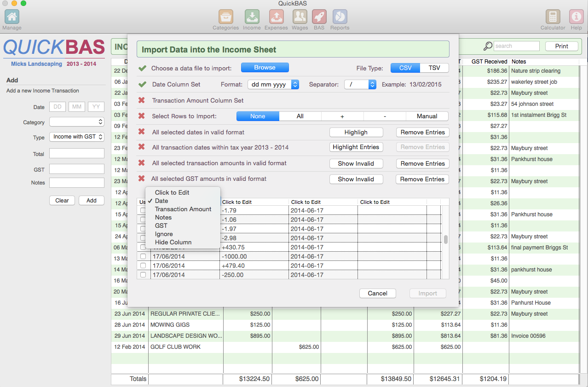The width and height of the screenshot is (588, 387).
Task: Open the Separator dropdown
Action: 360,85
